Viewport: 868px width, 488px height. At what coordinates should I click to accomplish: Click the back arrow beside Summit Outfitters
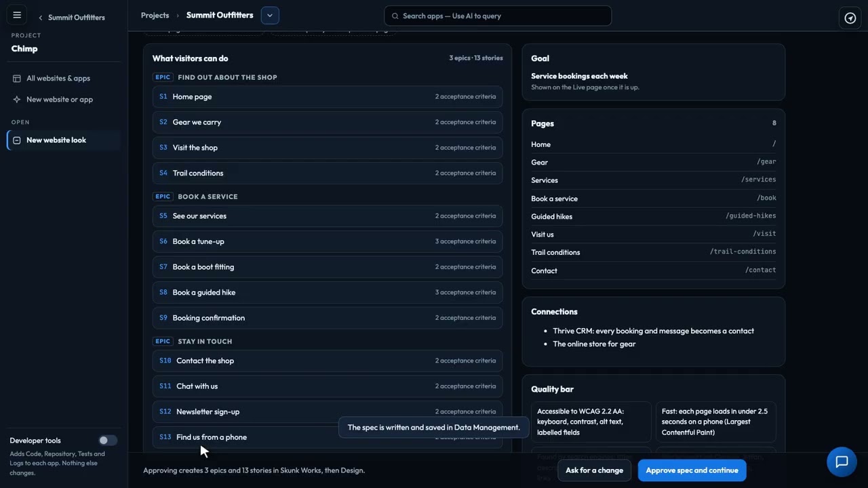[x=41, y=18]
